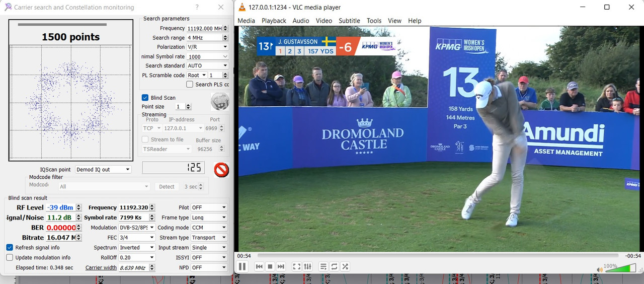Screen dimensions: 644x284
Task: Click the constellation diagram plot
Action: tap(71, 103)
